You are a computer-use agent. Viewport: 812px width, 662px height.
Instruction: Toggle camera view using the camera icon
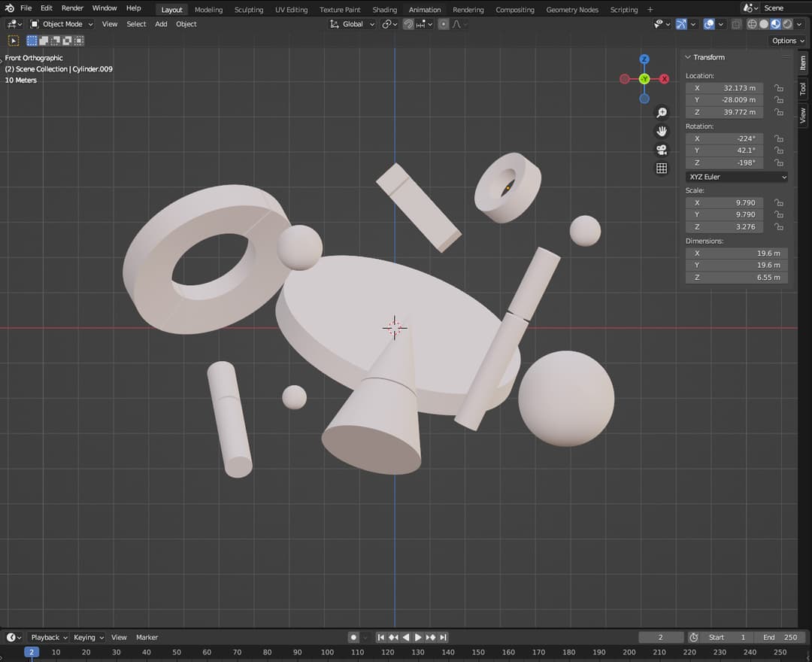point(662,150)
